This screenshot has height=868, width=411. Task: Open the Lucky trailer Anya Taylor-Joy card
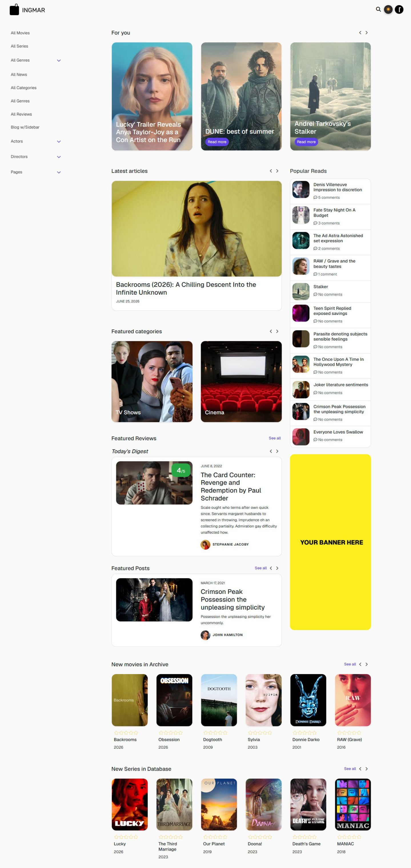pyautogui.click(x=152, y=97)
